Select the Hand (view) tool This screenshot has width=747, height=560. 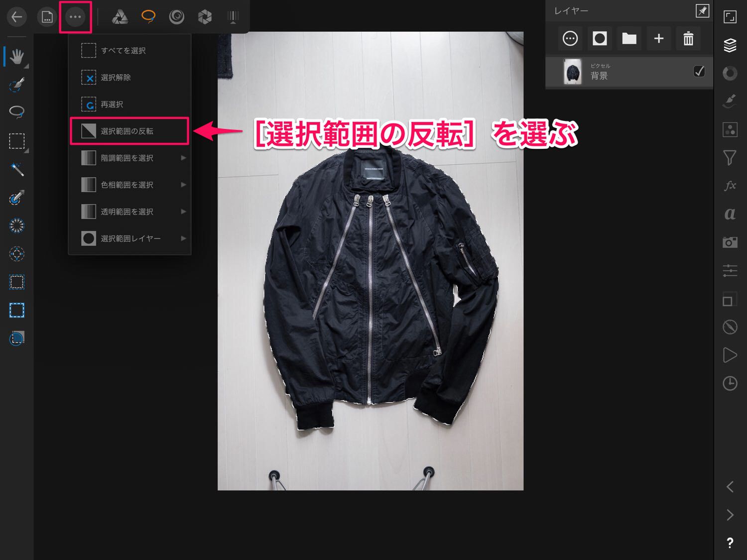coord(17,56)
